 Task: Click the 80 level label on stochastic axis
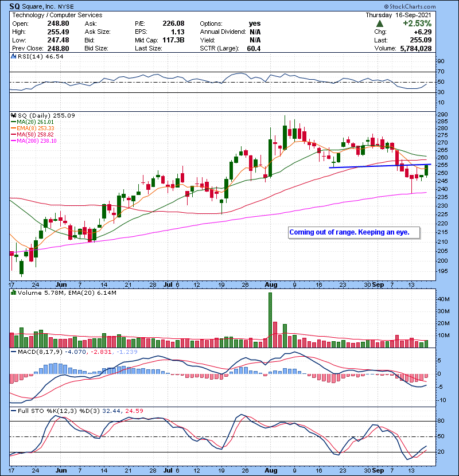[441, 421]
